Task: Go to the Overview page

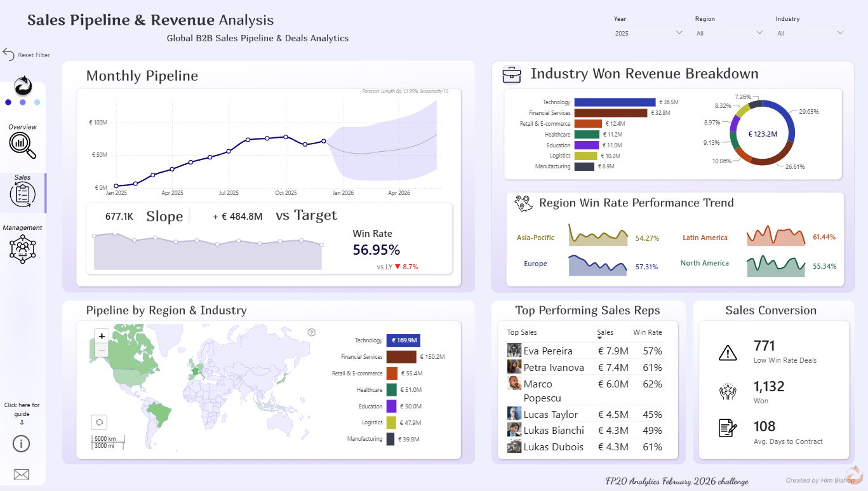Action: tap(23, 141)
